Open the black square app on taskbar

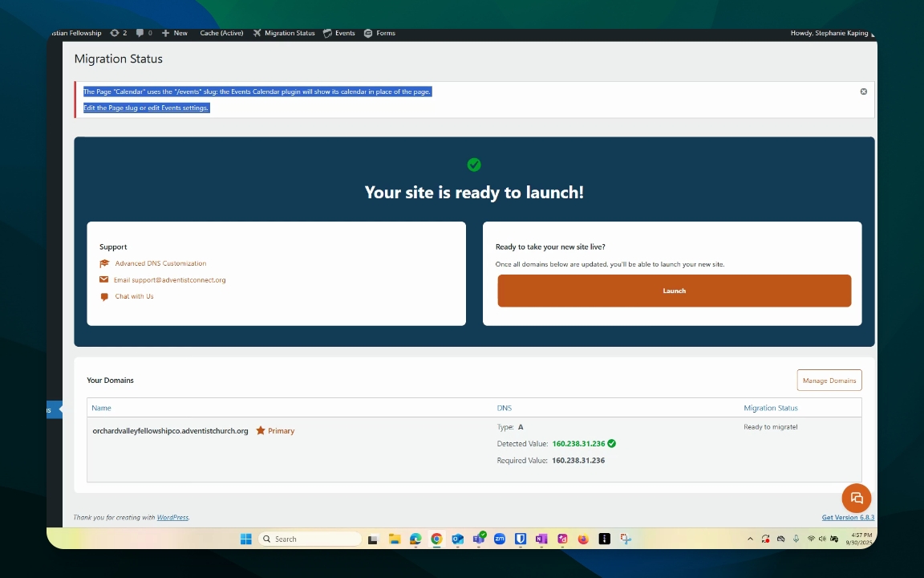pos(605,539)
